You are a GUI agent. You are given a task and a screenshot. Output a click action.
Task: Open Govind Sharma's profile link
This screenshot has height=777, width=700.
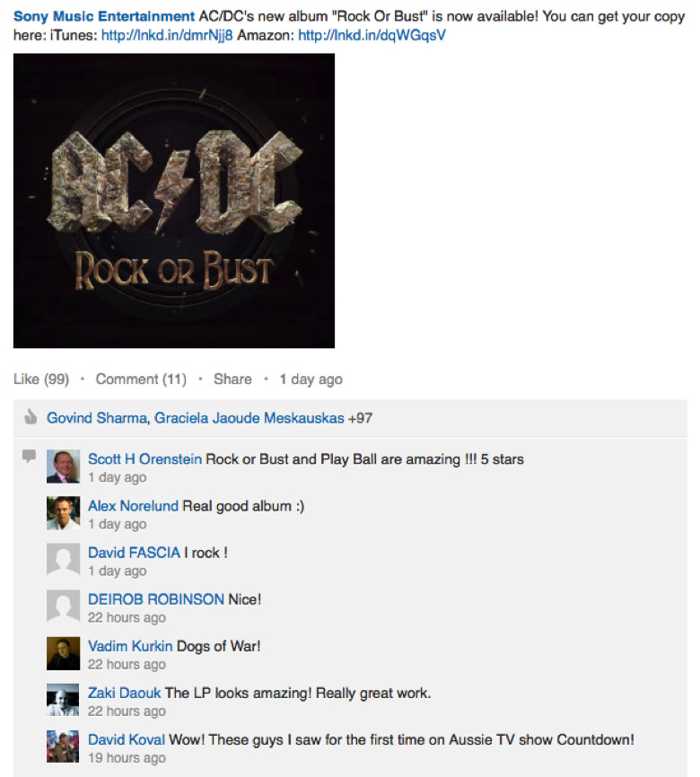[x=97, y=418]
